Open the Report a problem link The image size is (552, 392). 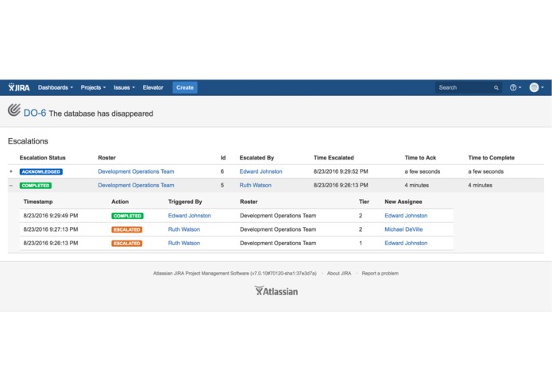[380, 273]
